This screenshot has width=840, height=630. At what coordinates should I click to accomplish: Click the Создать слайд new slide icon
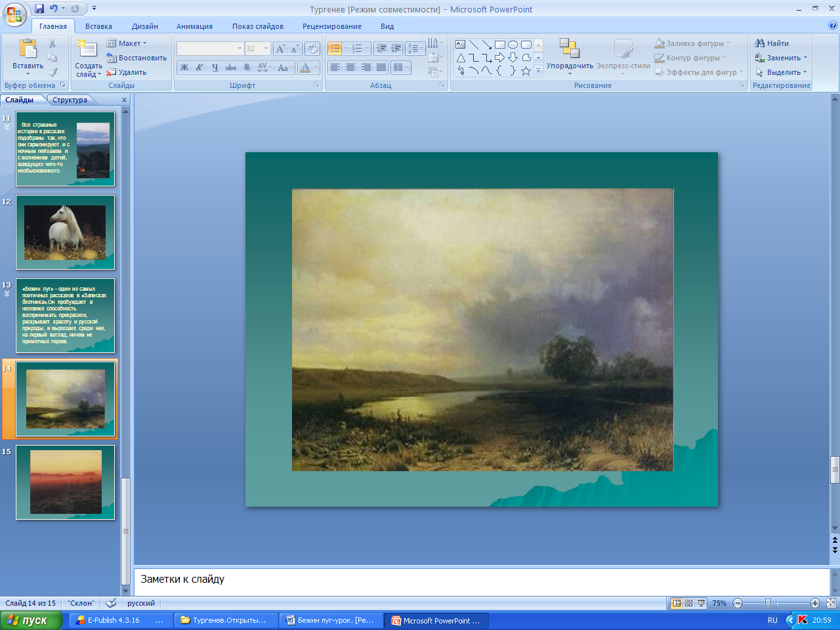pos(88,49)
